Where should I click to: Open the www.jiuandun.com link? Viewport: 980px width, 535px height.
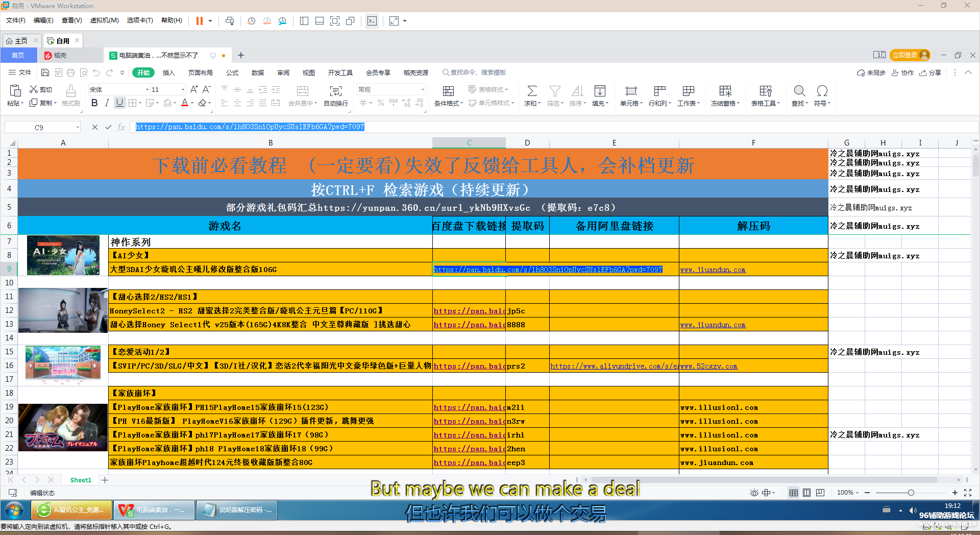[x=713, y=270]
